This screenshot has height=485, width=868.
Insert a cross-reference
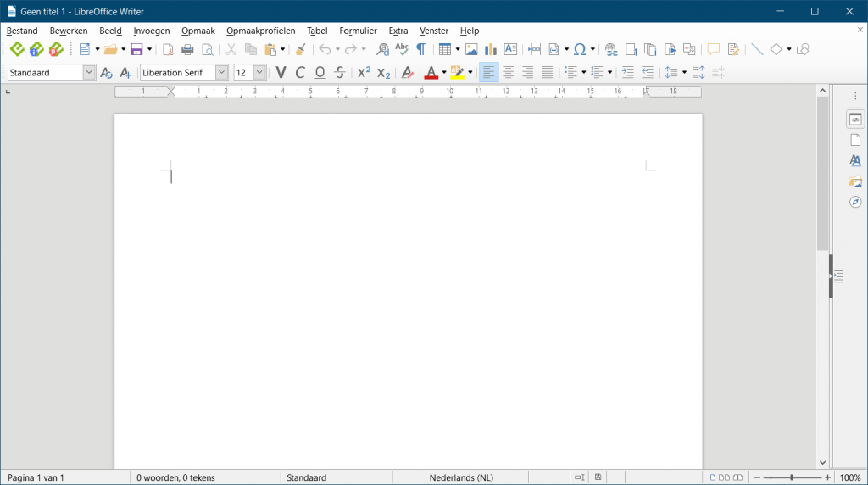coord(690,50)
